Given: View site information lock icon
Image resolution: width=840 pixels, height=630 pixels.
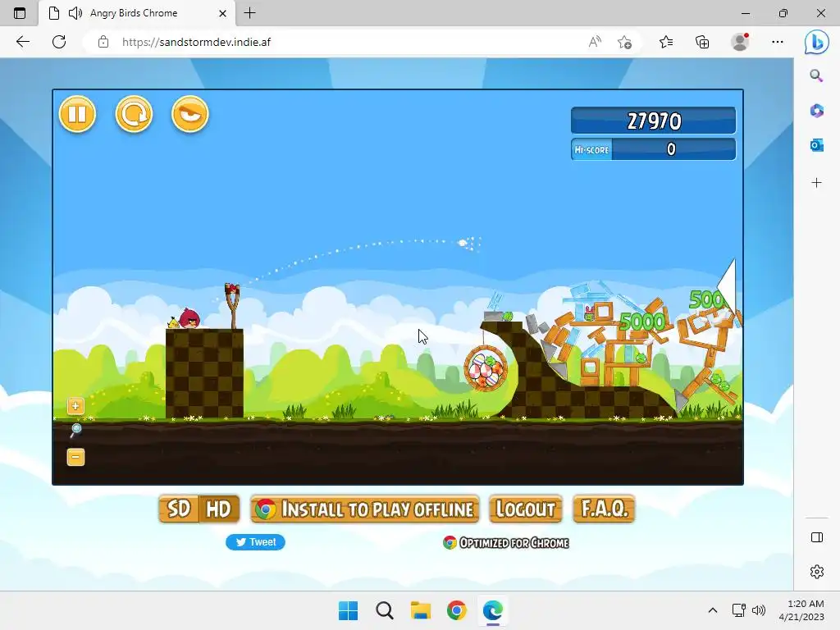Looking at the screenshot, I should (103, 42).
